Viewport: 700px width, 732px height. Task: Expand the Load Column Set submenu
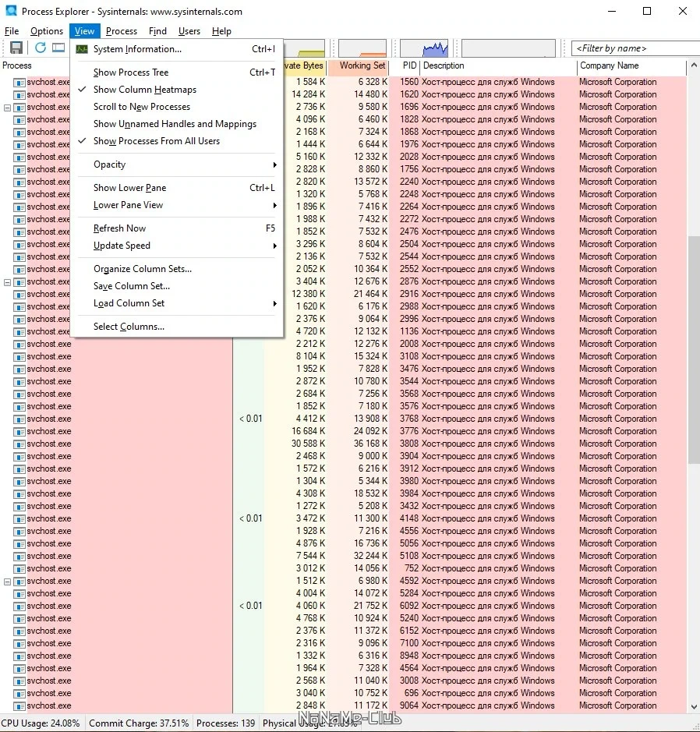(x=177, y=303)
